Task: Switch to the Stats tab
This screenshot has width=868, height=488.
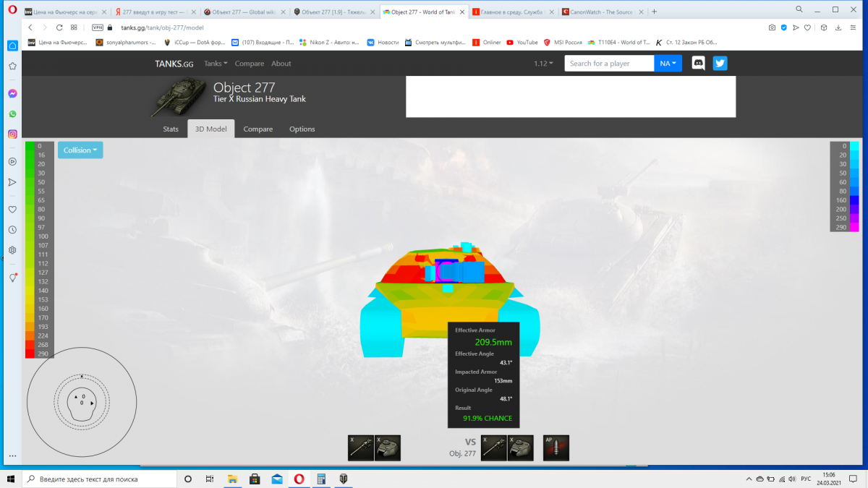Action: point(171,129)
